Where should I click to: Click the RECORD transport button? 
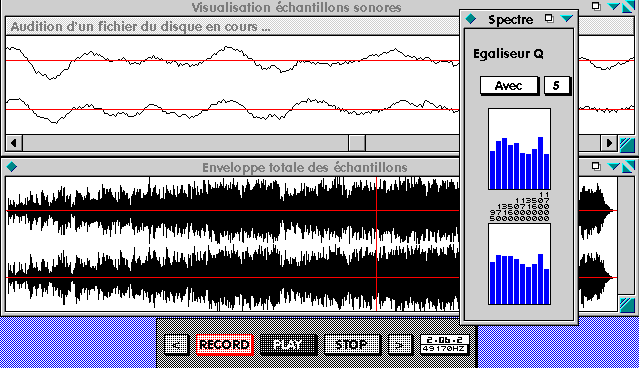pyautogui.click(x=225, y=345)
